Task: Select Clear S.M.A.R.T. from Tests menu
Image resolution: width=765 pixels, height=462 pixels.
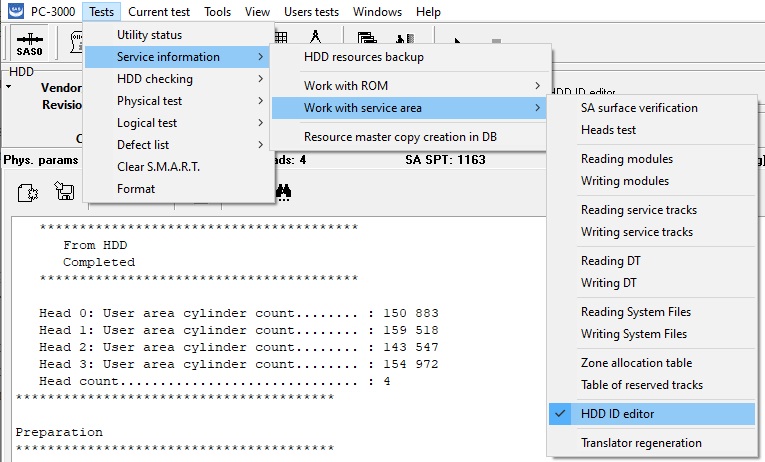Action: coord(158,167)
